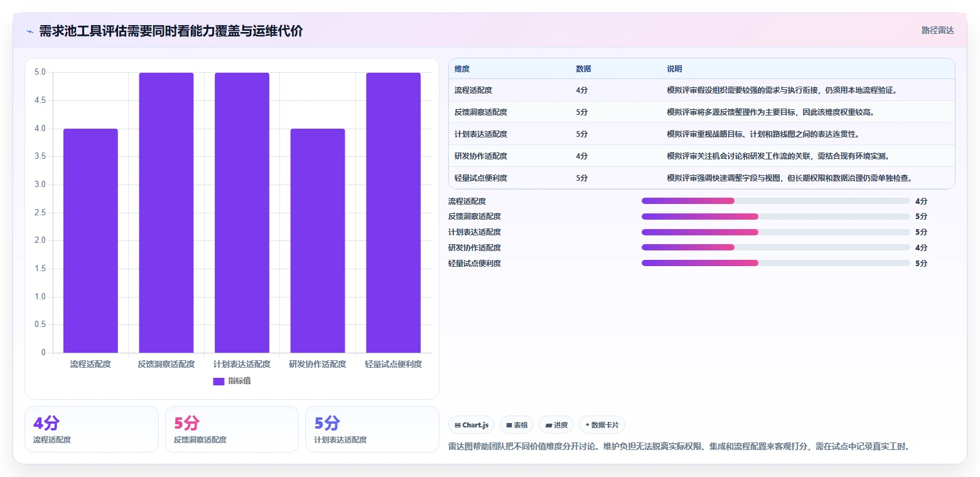Click the 计划表达适配度 bar in the chart
This screenshot has height=477, width=980.
pos(242,213)
